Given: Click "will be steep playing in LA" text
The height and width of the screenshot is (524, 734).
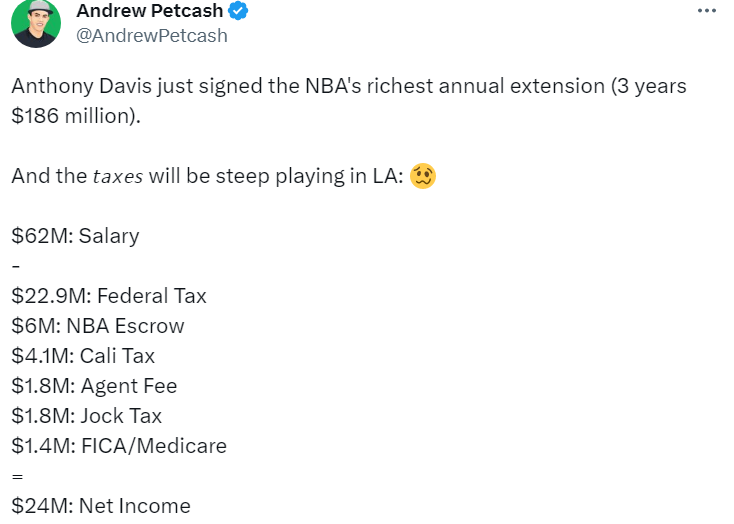Looking at the screenshot, I should coord(275,177).
